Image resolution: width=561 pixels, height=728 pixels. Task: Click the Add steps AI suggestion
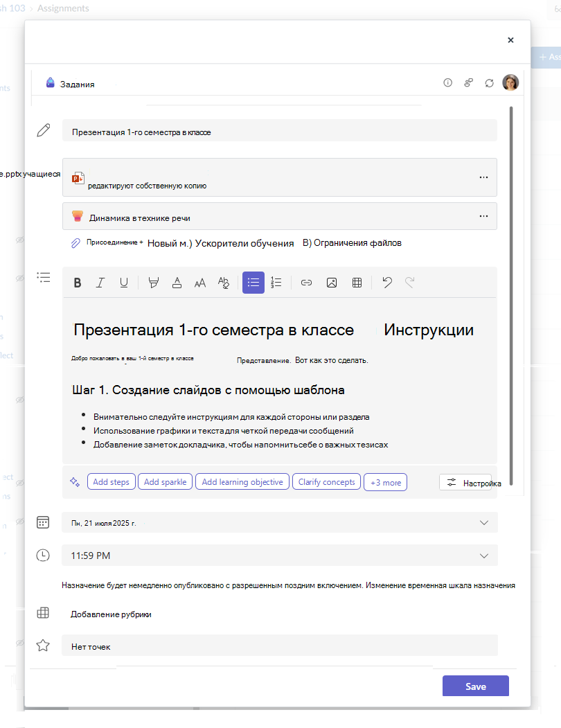[x=112, y=482]
